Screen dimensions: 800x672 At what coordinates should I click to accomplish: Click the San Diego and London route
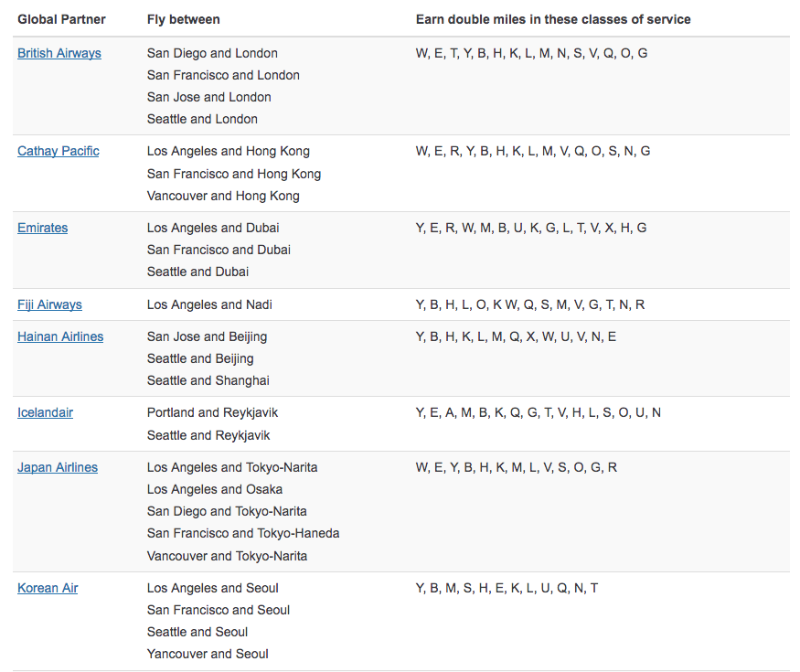click(x=212, y=53)
